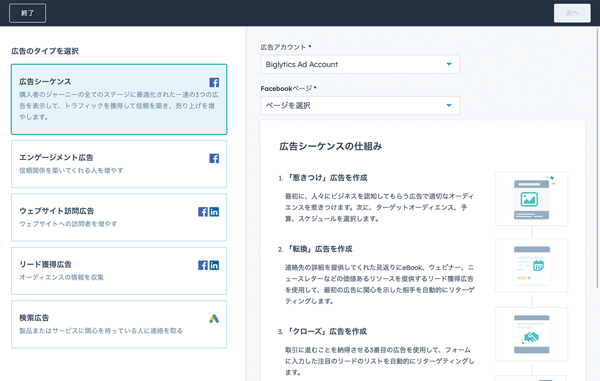Select the エンゲージメント広告 card
Image resolution: width=600 pixels, height=381 pixels.
(119, 164)
